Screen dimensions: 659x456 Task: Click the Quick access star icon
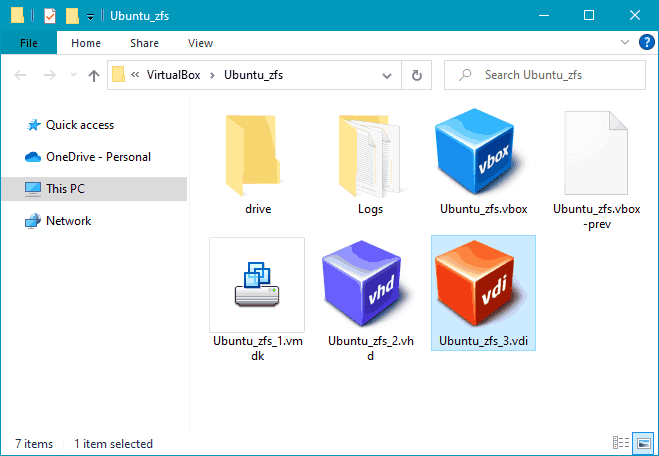click(33, 125)
